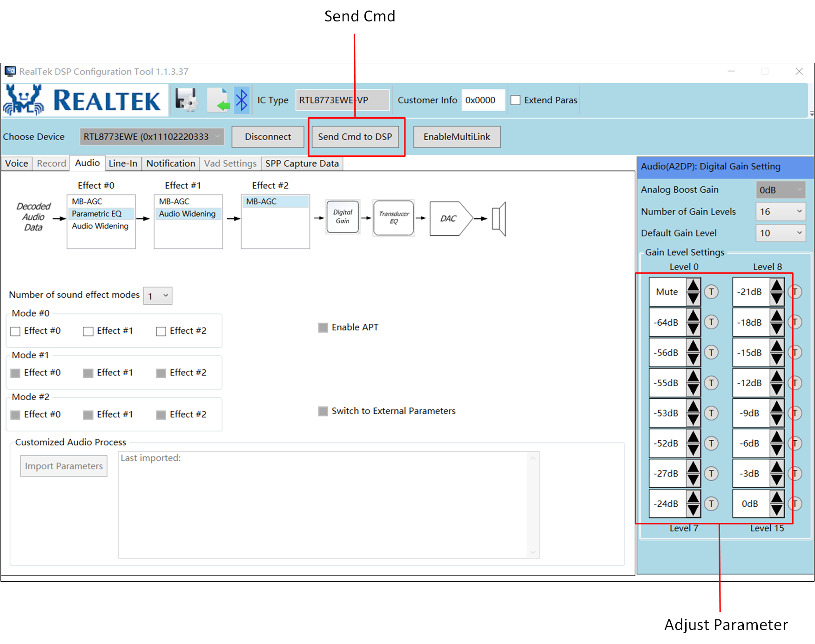This screenshot has width=815, height=644.
Task: Click the save configuration floppy disk icon
Action: 186,100
